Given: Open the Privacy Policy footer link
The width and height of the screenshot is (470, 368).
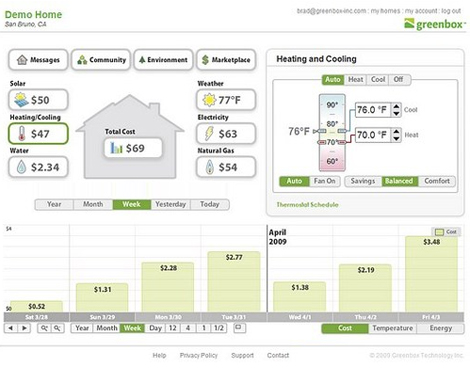Looking at the screenshot, I should [199, 355].
